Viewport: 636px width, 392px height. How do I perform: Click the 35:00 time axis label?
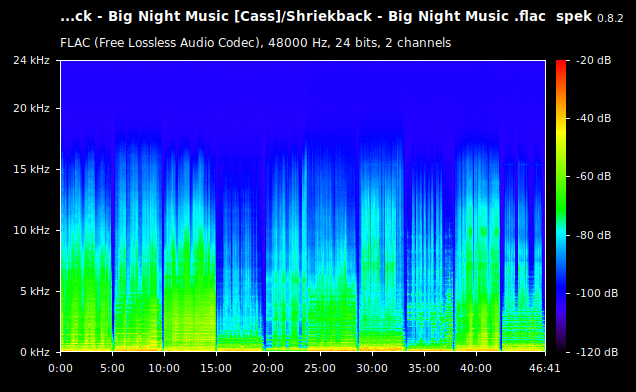424,368
